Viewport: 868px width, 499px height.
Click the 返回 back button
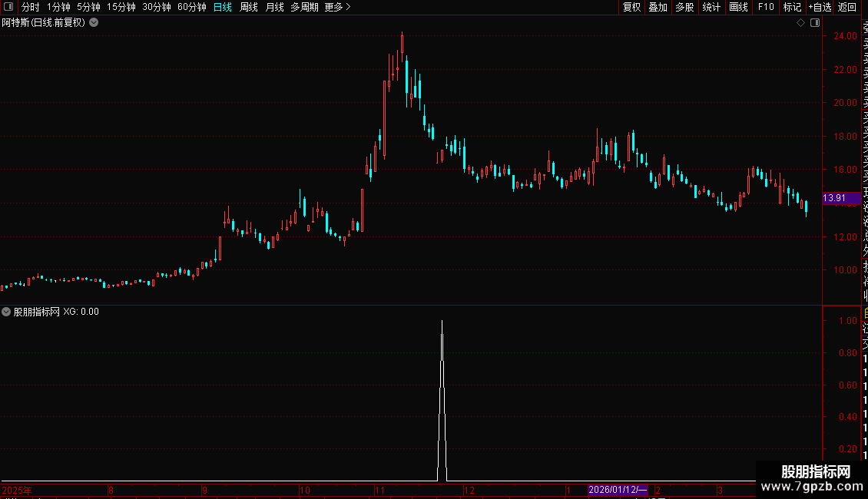point(847,7)
